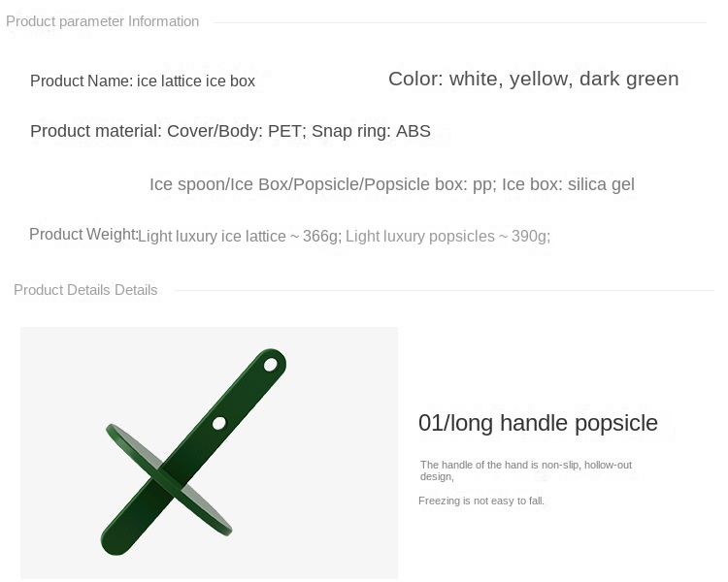The height and width of the screenshot is (582, 728).
Task: Click "Freezing is not easy to fall." text
Action: [x=481, y=501]
